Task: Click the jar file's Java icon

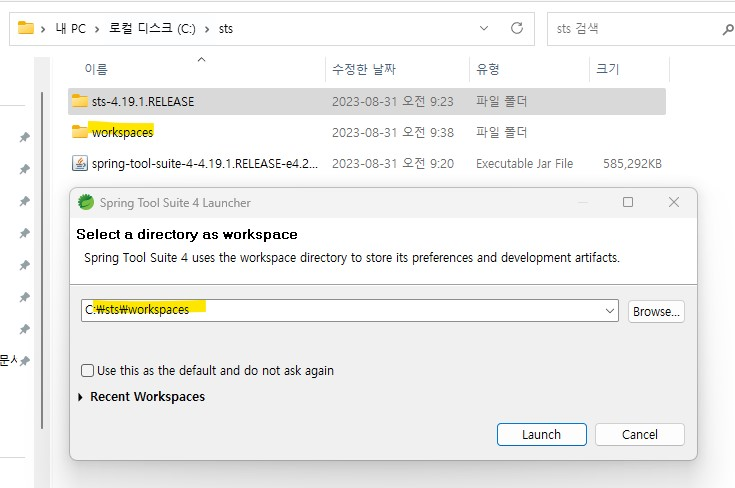Action: pyautogui.click(x=79, y=163)
